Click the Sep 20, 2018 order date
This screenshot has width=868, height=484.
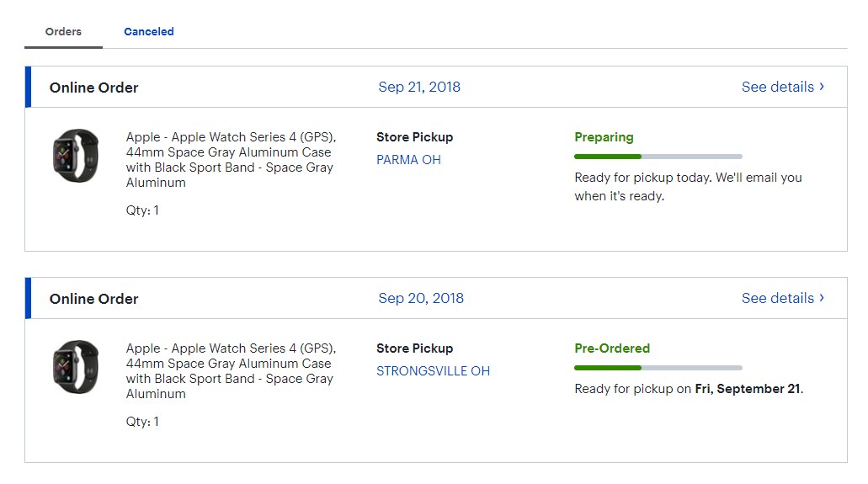(x=421, y=298)
